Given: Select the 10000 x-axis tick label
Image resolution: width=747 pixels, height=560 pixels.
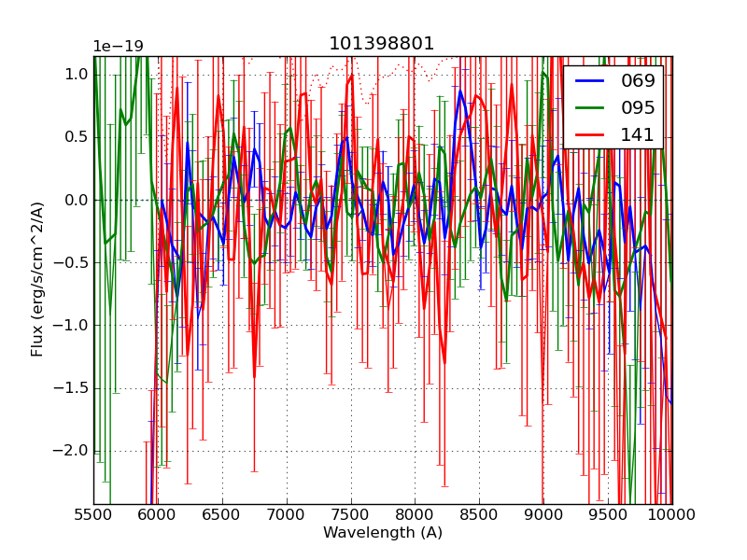Looking at the screenshot, I should [x=672, y=514].
